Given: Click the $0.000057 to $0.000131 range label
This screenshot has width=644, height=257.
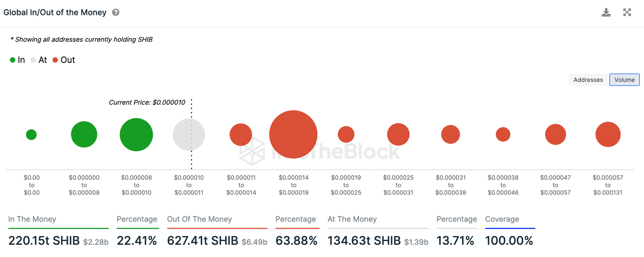Looking at the screenshot, I should click(608, 185).
